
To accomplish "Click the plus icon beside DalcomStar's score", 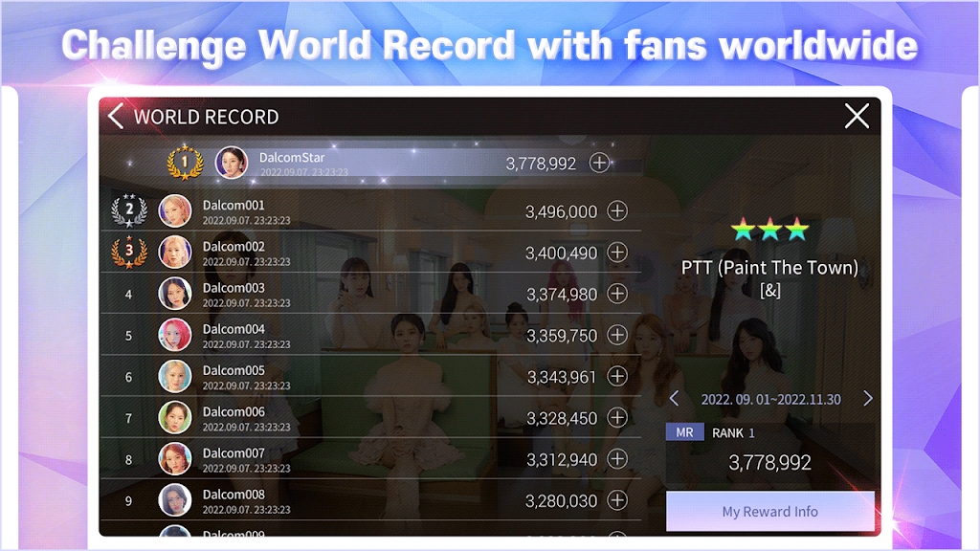I will pyautogui.click(x=599, y=164).
